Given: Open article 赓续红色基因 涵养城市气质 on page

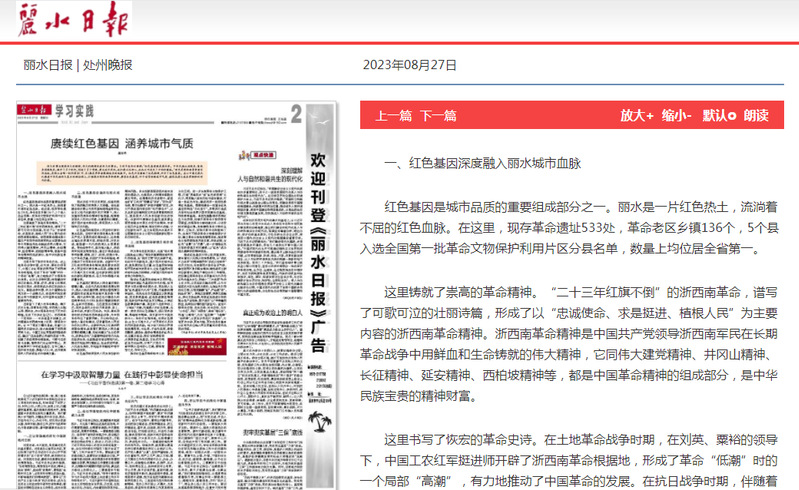Looking at the screenshot, I should pos(122,144).
